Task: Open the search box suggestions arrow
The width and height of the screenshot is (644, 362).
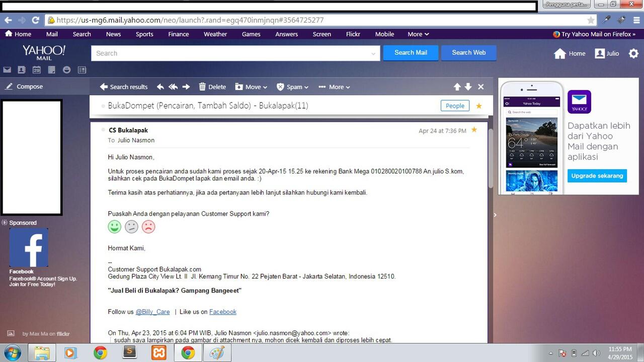Action: 373,53
